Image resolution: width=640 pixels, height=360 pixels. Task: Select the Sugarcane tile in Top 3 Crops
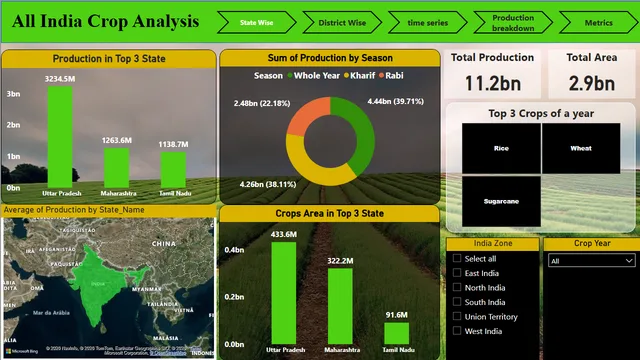[501, 201]
